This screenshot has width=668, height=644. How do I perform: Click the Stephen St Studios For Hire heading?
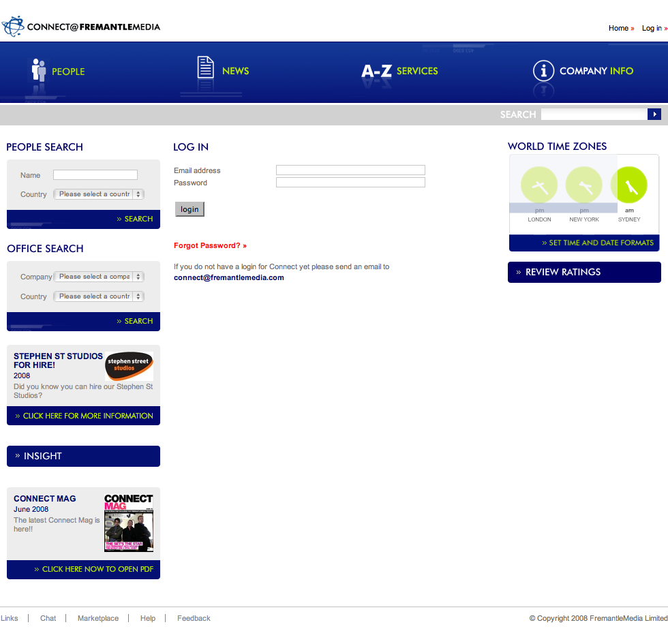pyautogui.click(x=58, y=361)
